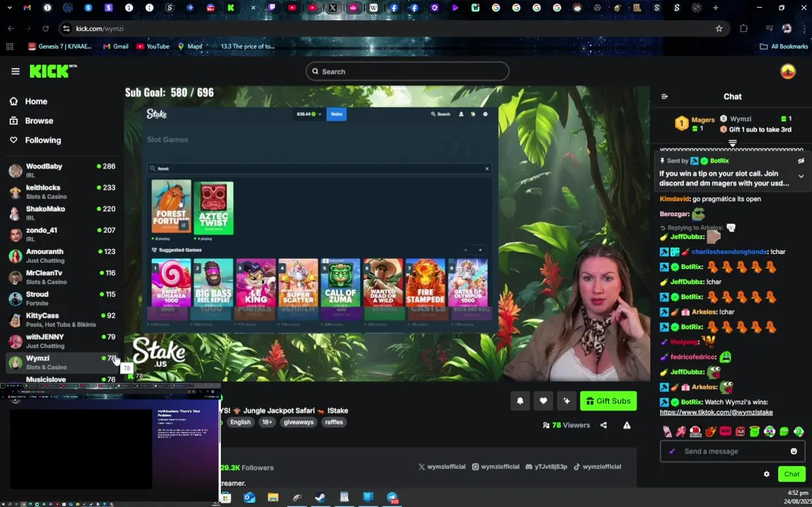Open Wymzi channel in sidebar
The width and height of the screenshot is (812, 507).
click(x=62, y=362)
